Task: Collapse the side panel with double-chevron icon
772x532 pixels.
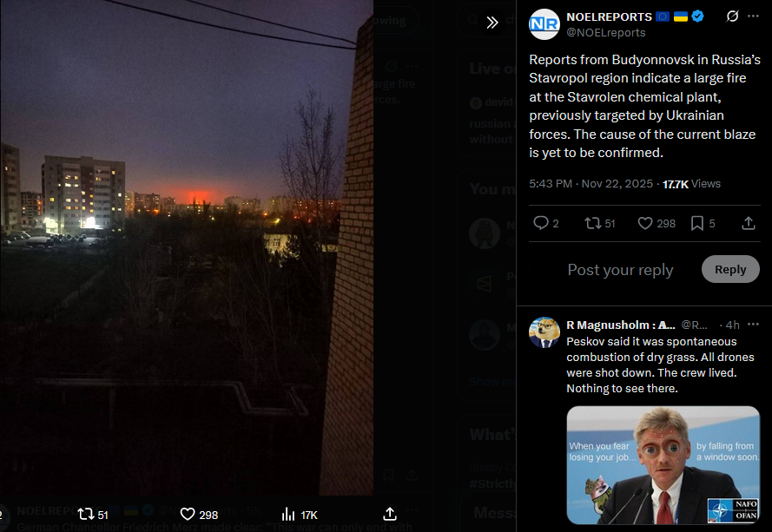Action: (492, 23)
